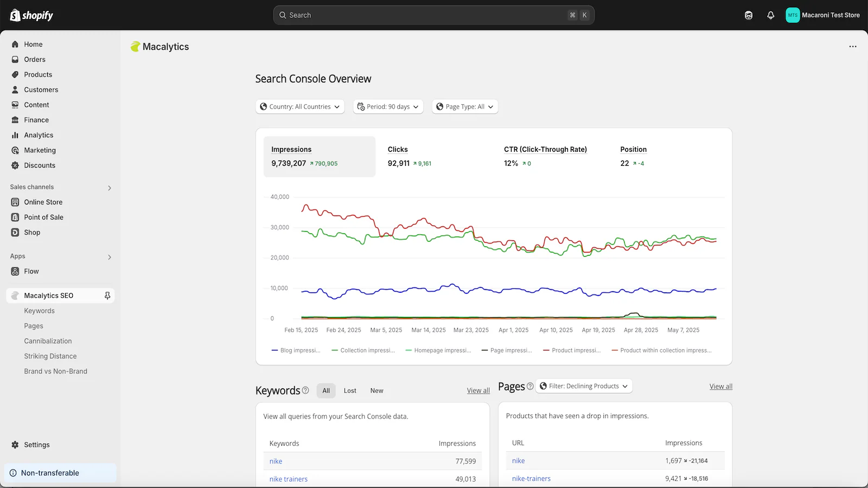Click the Content icon in sidebar

pyautogui.click(x=15, y=105)
